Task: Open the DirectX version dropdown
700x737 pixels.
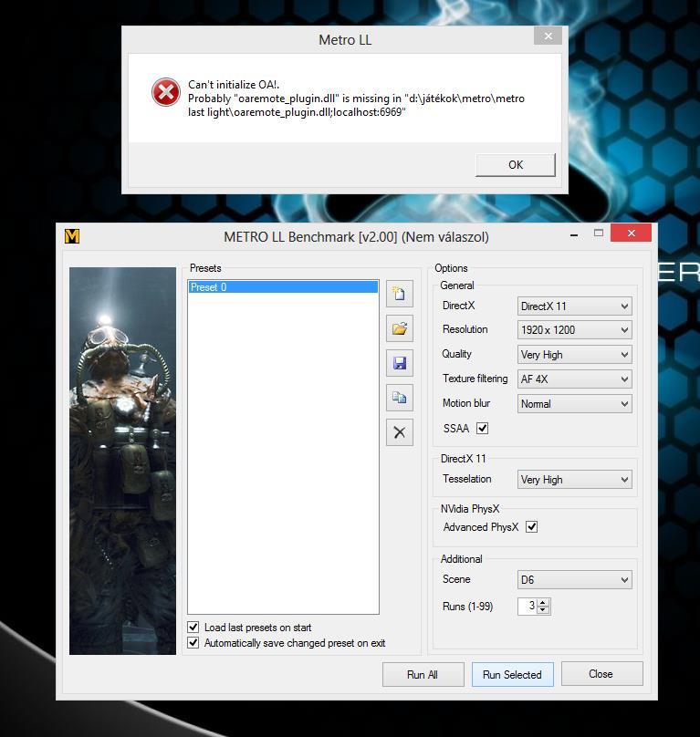Action: [x=574, y=306]
